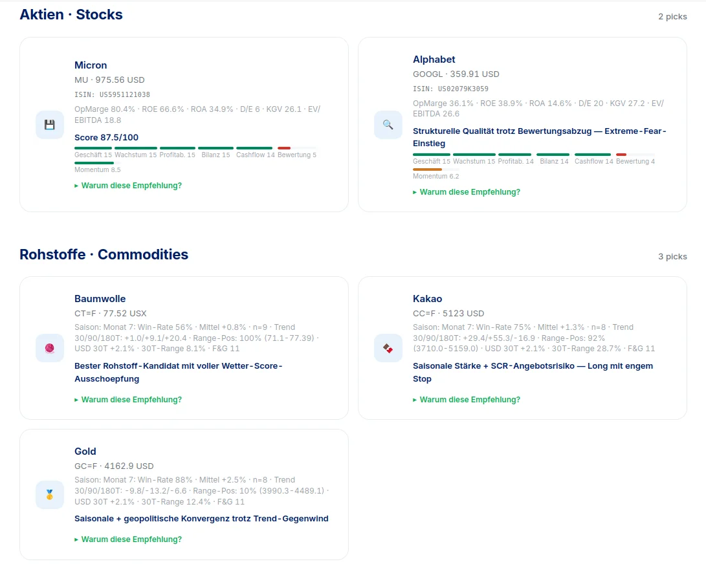Click the '2 picks' count label

click(673, 17)
